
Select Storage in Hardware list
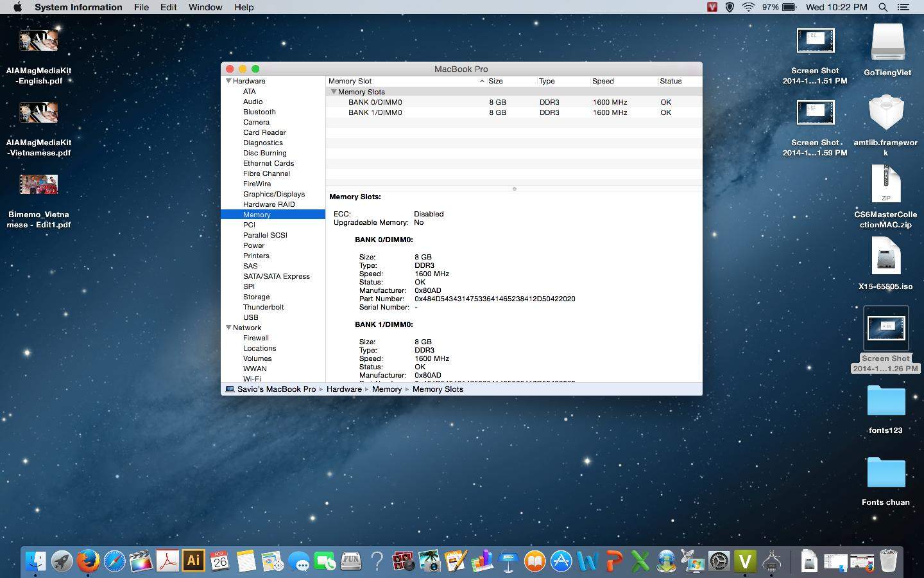(x=256, y=297)
